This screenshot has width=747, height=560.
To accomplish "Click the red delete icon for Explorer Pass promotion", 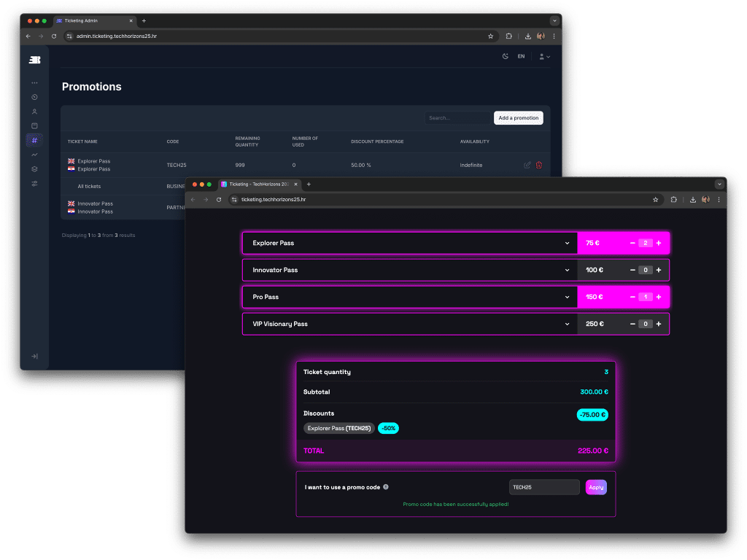I will coord(539,165).
